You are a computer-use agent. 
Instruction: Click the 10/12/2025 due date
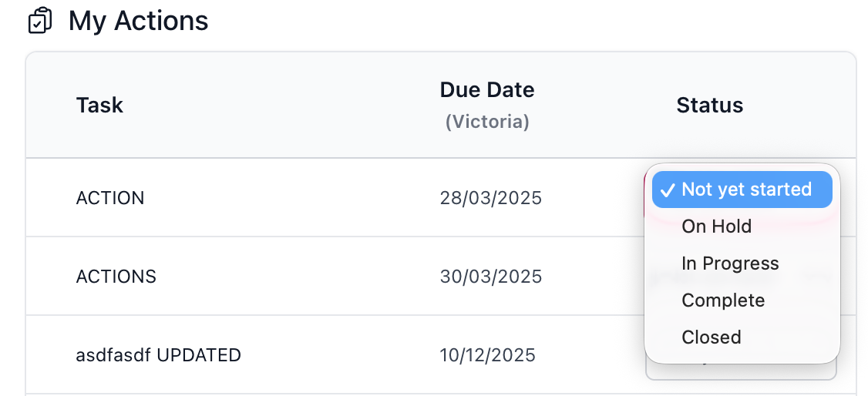click(487, 355)
